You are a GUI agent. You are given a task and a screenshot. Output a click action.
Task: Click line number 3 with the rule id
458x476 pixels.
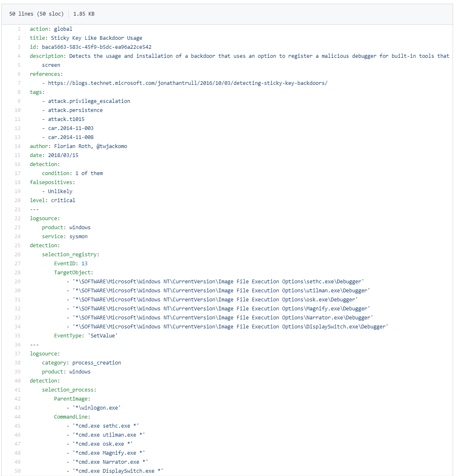click(x=18, y=47)
